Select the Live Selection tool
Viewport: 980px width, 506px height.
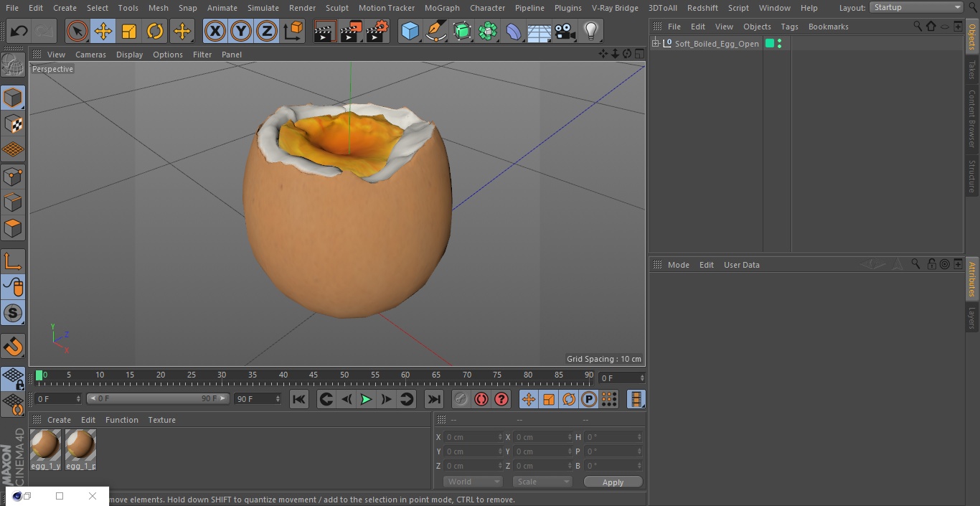77,31
